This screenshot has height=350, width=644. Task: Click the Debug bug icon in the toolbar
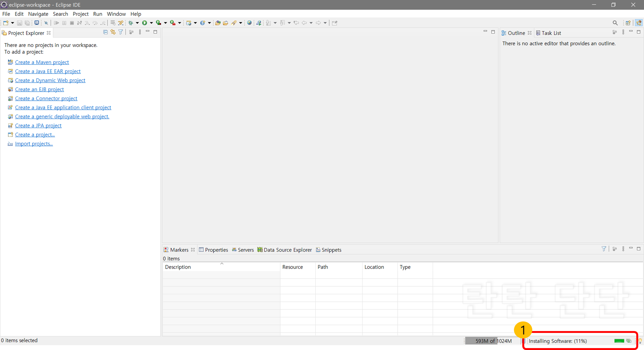(x=131, y=23)
